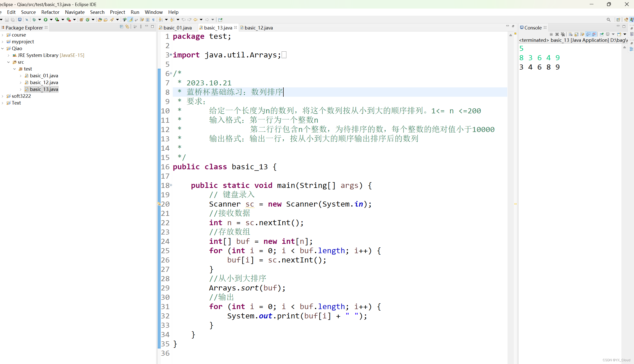The width and height of the screenshot is (634, 364).
Task: Clear the Console output
Action: (571, 34)
